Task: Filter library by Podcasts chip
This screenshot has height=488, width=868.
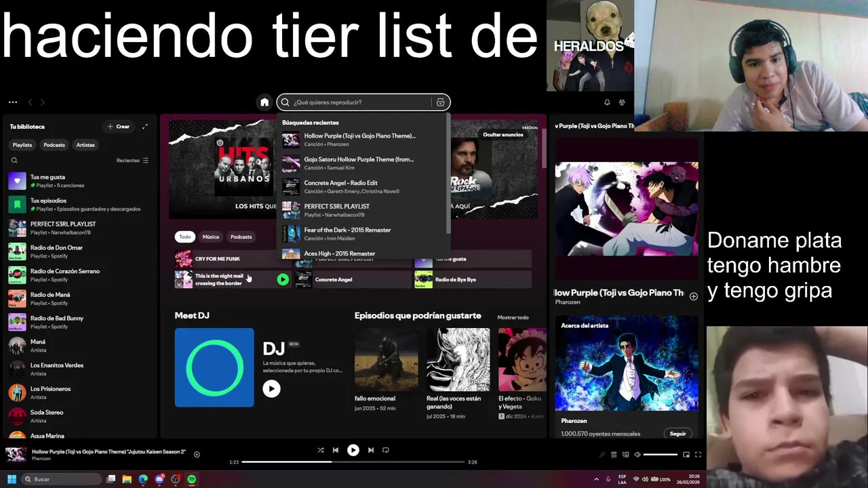Action: click(x=54, y=145)
